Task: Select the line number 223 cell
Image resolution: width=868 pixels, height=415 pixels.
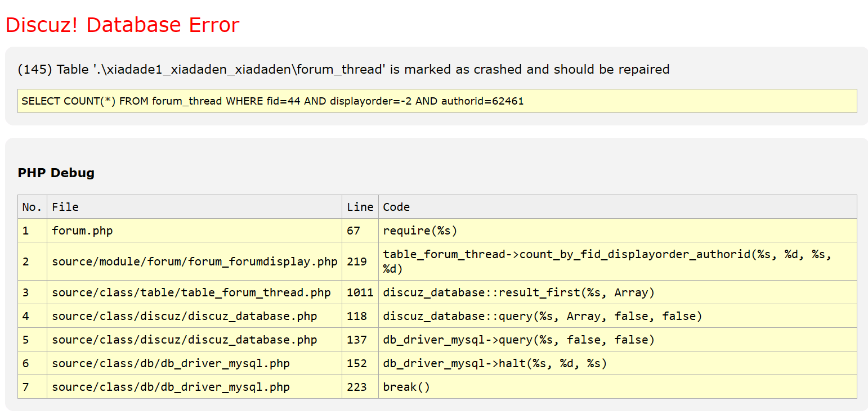Action: (360, 387)
